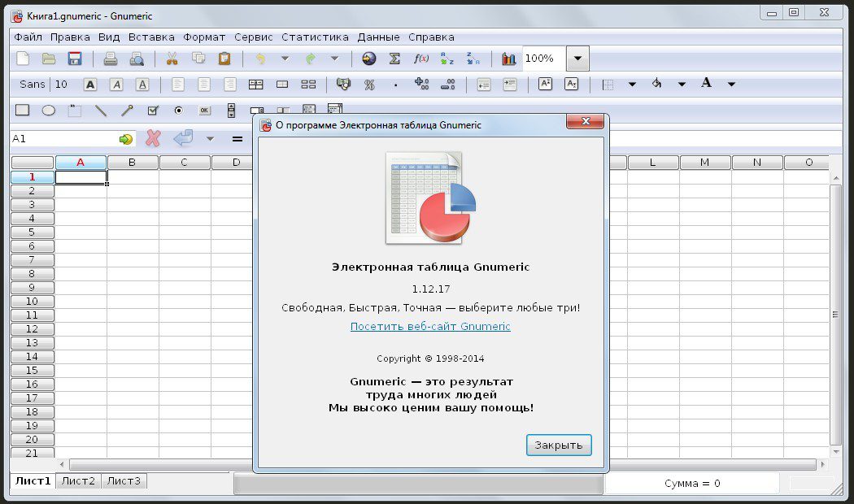854x504 pixels.
Task: Switch to the Лист3 sheet tab
Action: [124, 481]
